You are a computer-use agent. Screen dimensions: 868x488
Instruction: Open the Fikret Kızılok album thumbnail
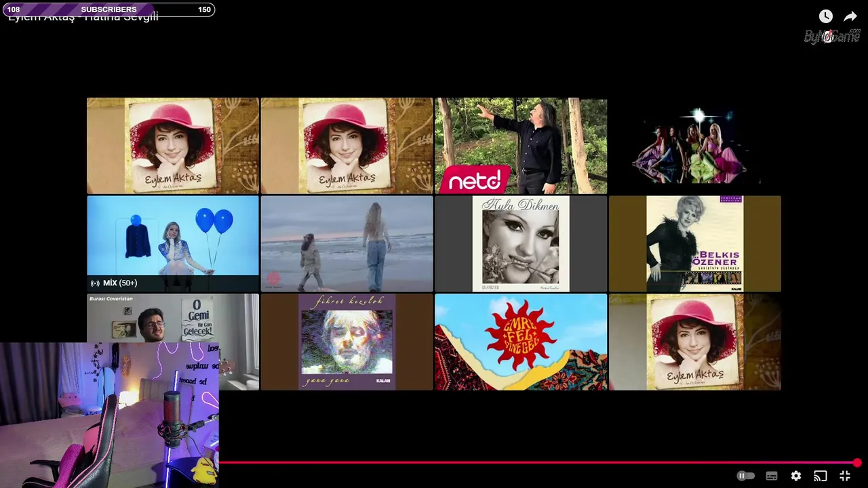click(x=347, y=342)
